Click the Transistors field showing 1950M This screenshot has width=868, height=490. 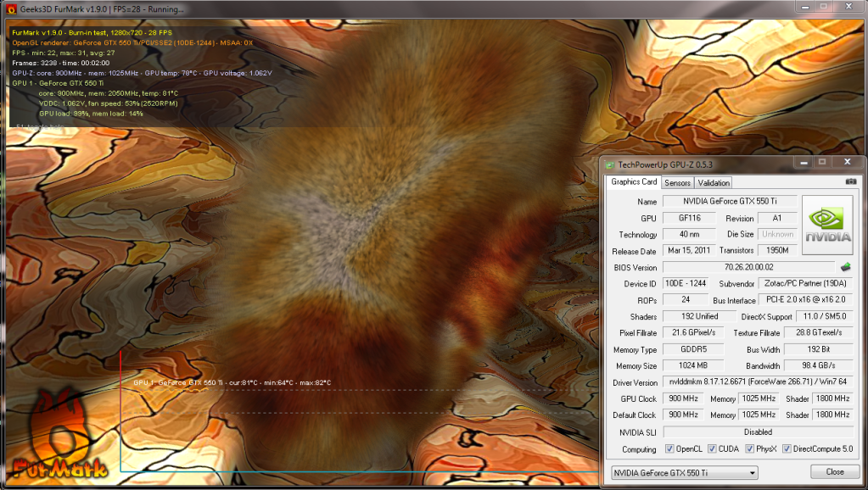(x=777, y=251)
